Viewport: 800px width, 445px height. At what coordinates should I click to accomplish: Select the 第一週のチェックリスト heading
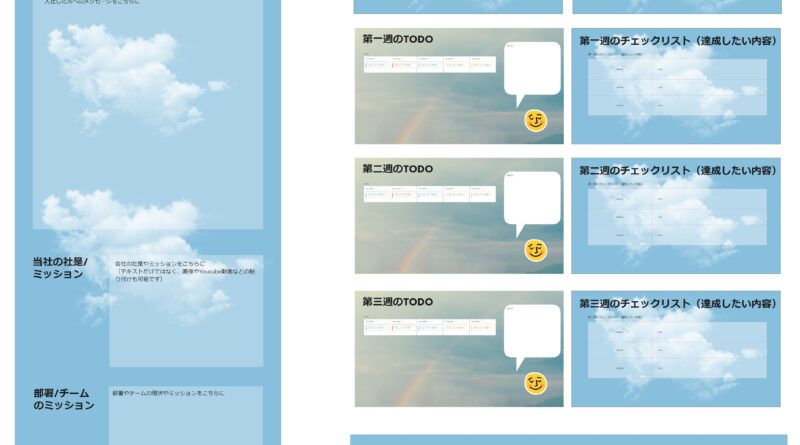pyautogui.click(x=678, y=41)
